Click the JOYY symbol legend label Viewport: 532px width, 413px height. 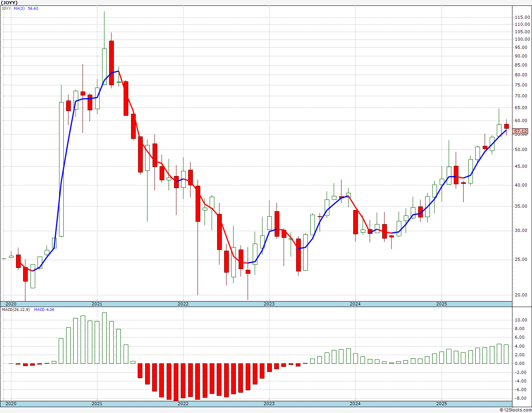(6, 9)
